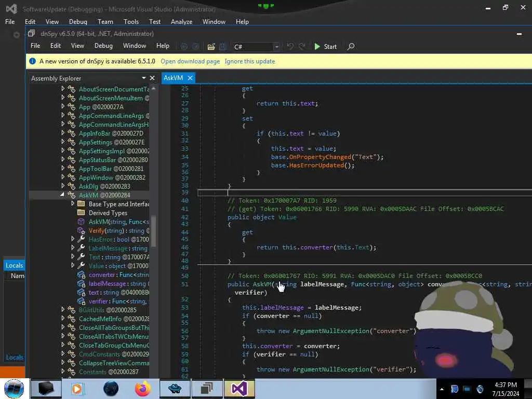The width and height of the screenshot is (532, 399).
Task: Open the media player taskbar icon
Action: pyautogui.click(x=78, y=389)
